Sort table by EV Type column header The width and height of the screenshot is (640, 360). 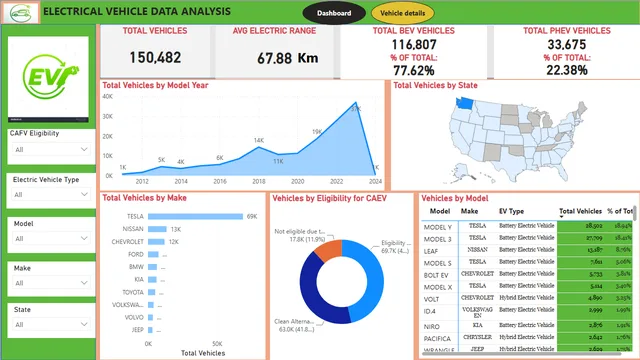coord(511,211)
